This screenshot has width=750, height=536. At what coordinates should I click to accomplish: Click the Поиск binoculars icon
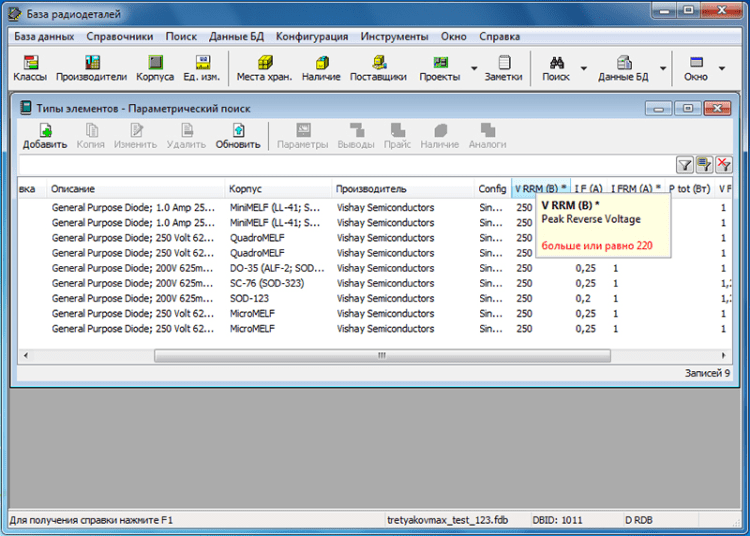(x=556, y=68)
